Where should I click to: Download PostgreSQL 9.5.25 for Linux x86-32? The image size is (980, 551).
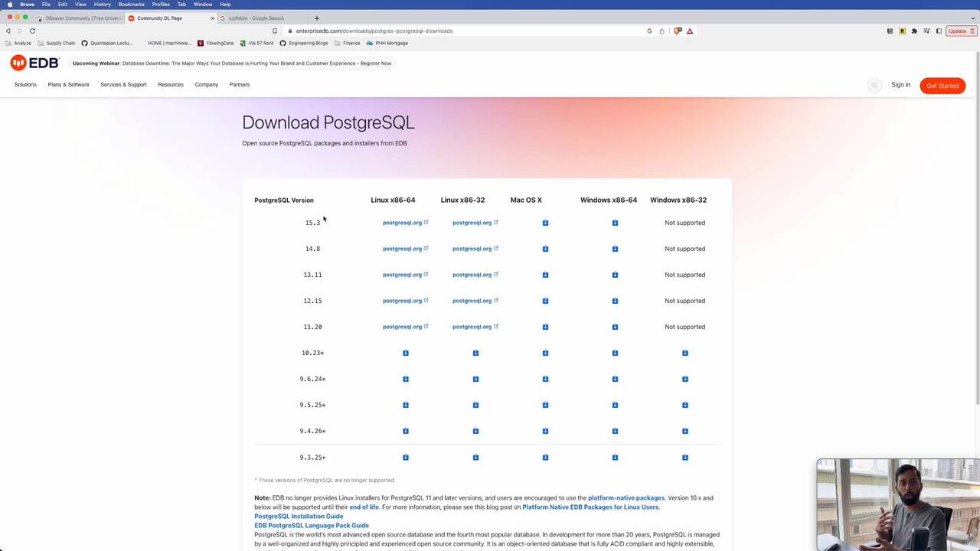[475, 405]
